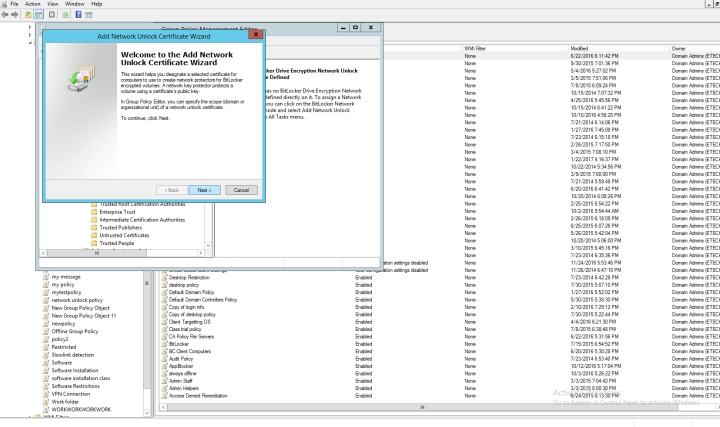
Task: Click the folder icon beside Trusted Publishers
Action: (94, 228)
